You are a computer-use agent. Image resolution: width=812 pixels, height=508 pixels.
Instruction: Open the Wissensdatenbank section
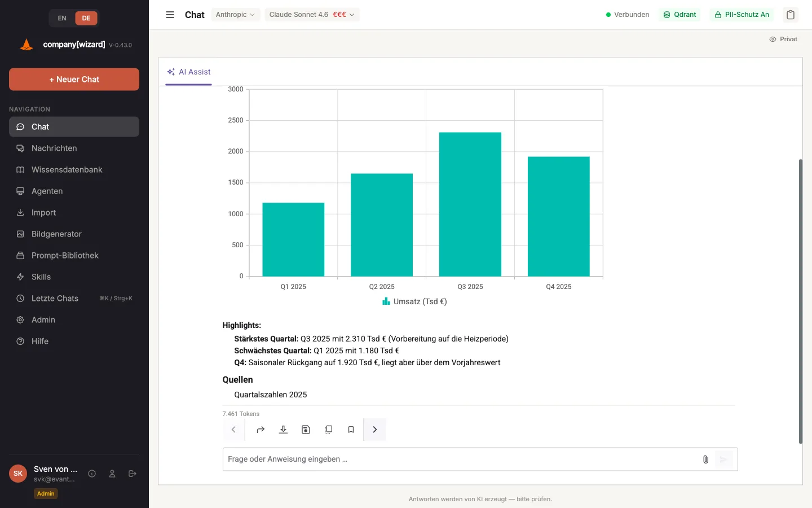tap(74, 170)
